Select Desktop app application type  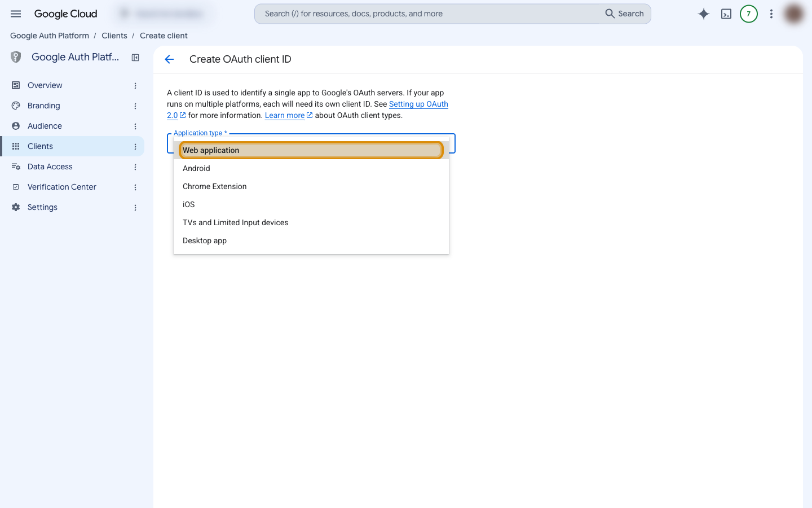(x=311, y=240)
